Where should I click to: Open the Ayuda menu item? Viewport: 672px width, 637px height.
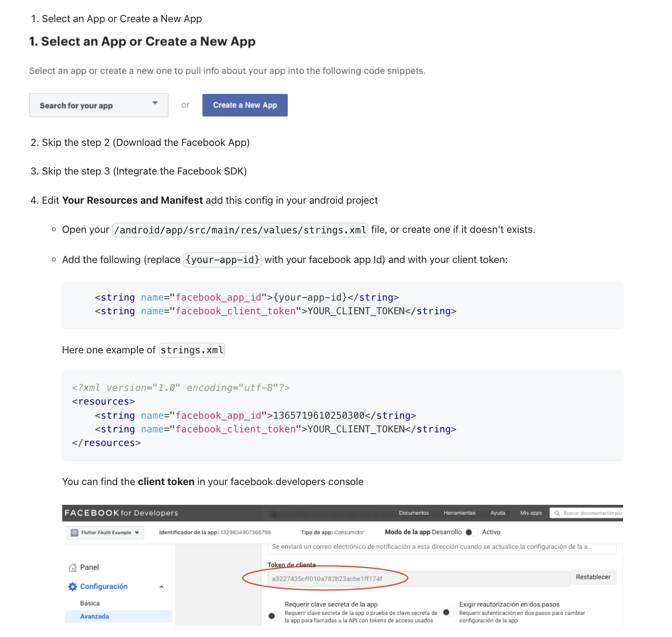point(497,513)
